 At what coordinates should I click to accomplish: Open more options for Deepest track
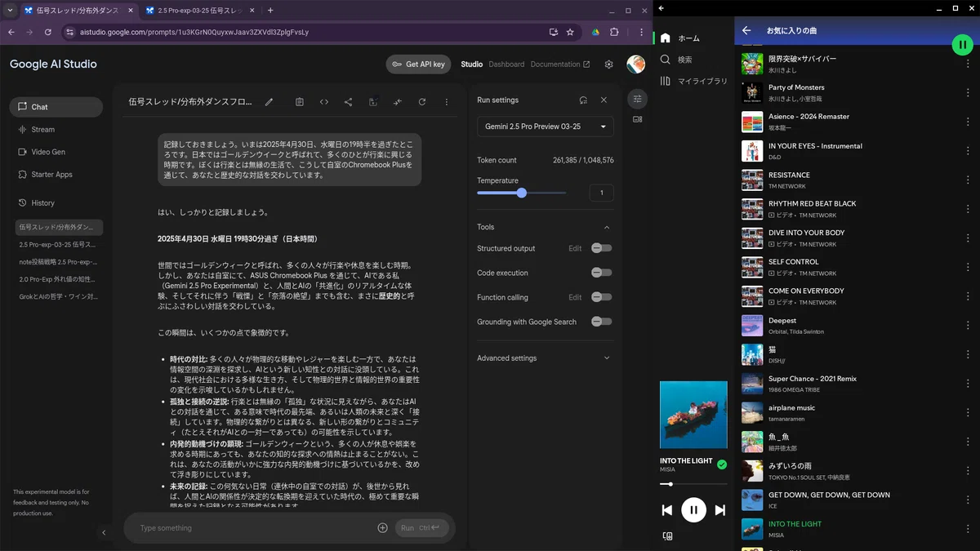tap(968, 326)
